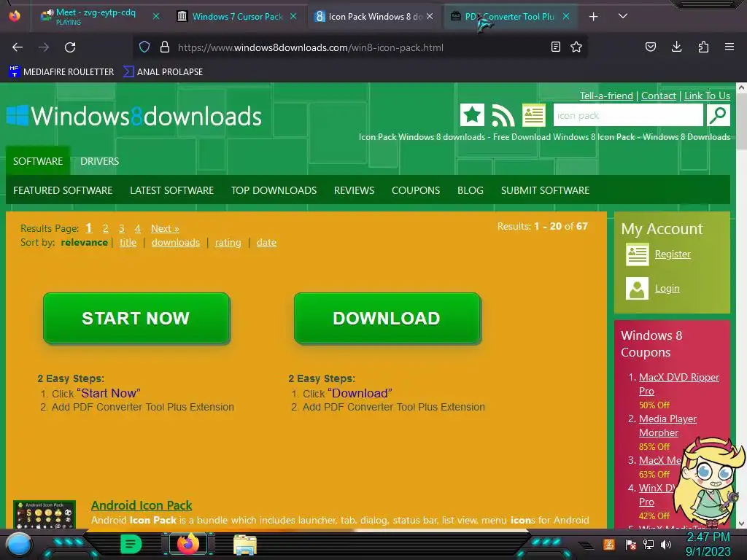Open the Tell-a-friend link
Viewport: 747px width, 560px height.
[606, 96]
